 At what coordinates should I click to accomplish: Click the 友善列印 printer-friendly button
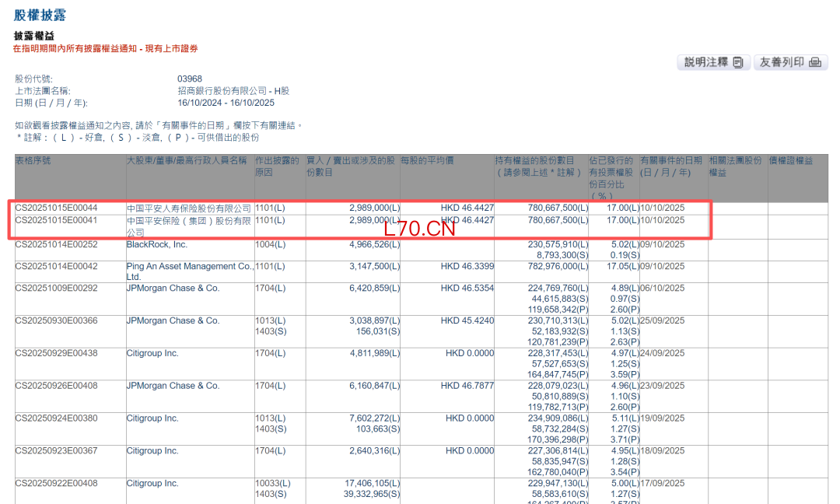pyautogui.click(x=790, y=62)
